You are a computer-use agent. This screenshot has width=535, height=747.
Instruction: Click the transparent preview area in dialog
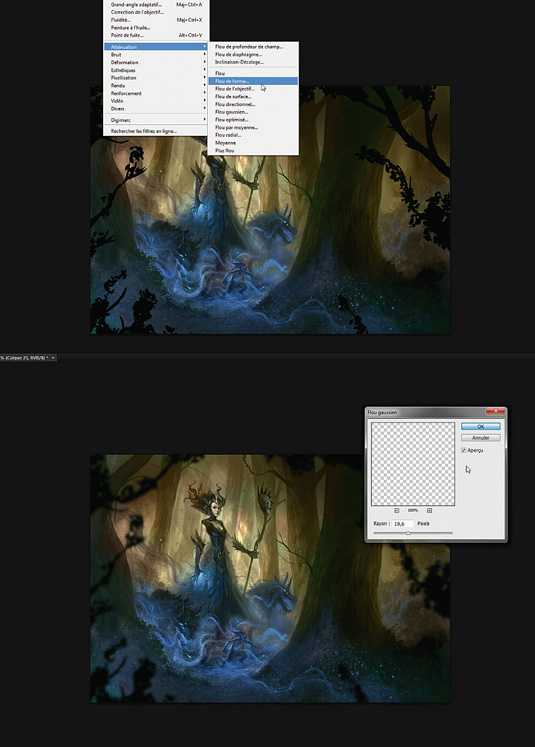point(413,464)
